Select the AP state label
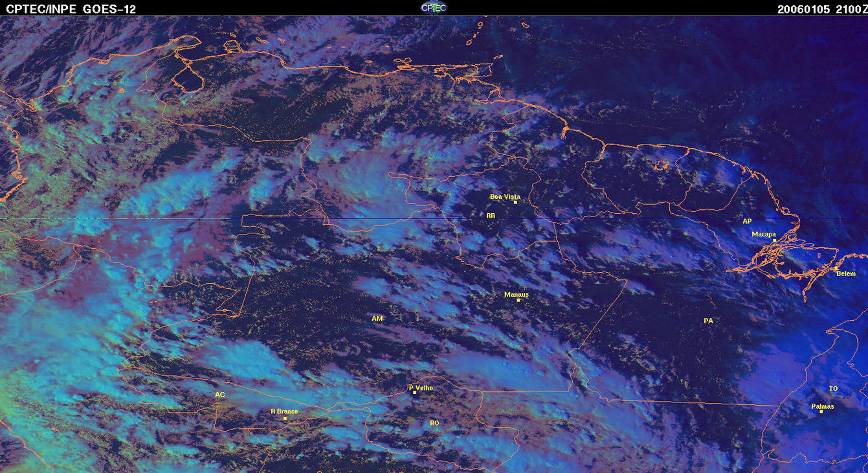Viewport: 868px width, 473px height. coord(747,221)
